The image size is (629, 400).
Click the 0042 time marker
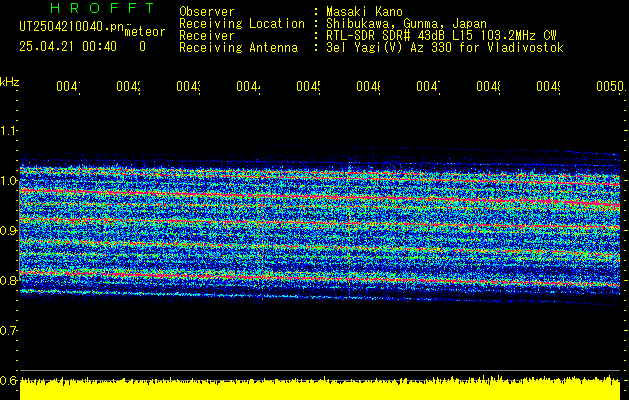click(128, 86)
